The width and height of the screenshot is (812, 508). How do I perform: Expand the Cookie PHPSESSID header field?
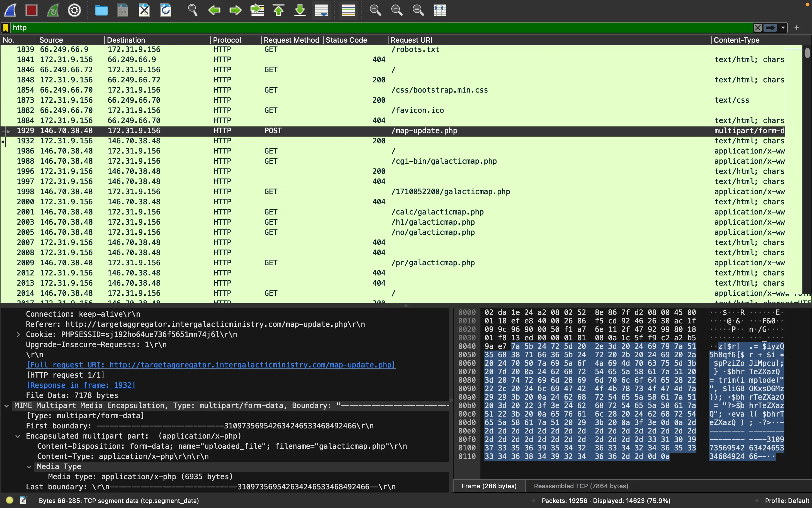(18, 335)
